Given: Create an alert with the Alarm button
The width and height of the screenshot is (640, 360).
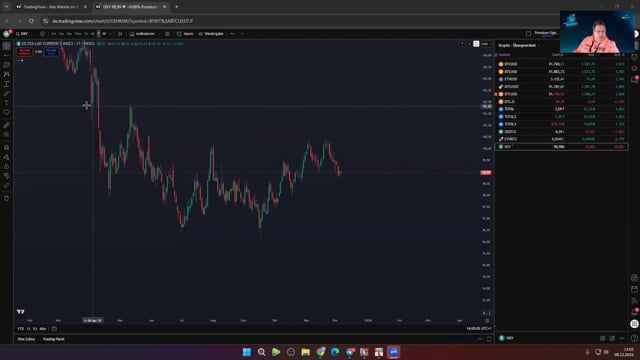Looking at the screenshot, I should [x=185, y=34].
